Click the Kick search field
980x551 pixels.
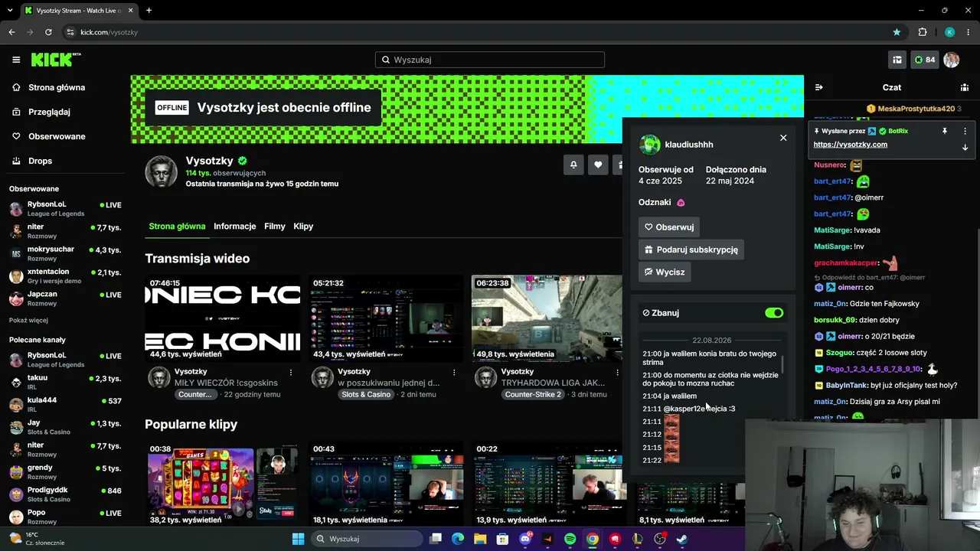(x=490, y=60)
